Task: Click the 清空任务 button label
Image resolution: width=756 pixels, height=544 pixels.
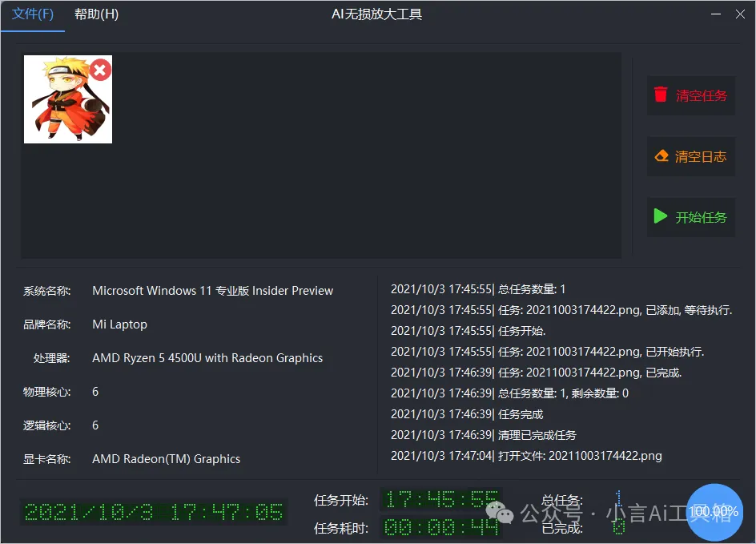Action: coord(701,95)
